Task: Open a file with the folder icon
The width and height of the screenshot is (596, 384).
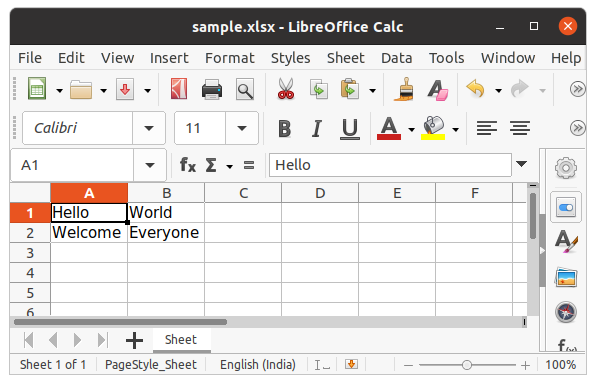Action: pos(81,90)
